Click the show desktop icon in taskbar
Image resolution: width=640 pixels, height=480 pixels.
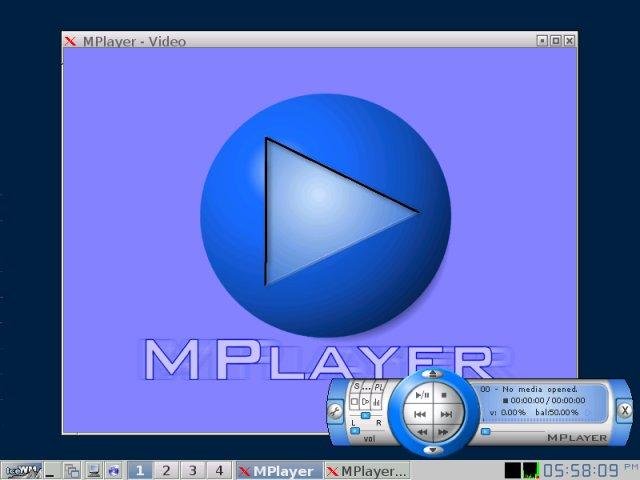(51, 471)
